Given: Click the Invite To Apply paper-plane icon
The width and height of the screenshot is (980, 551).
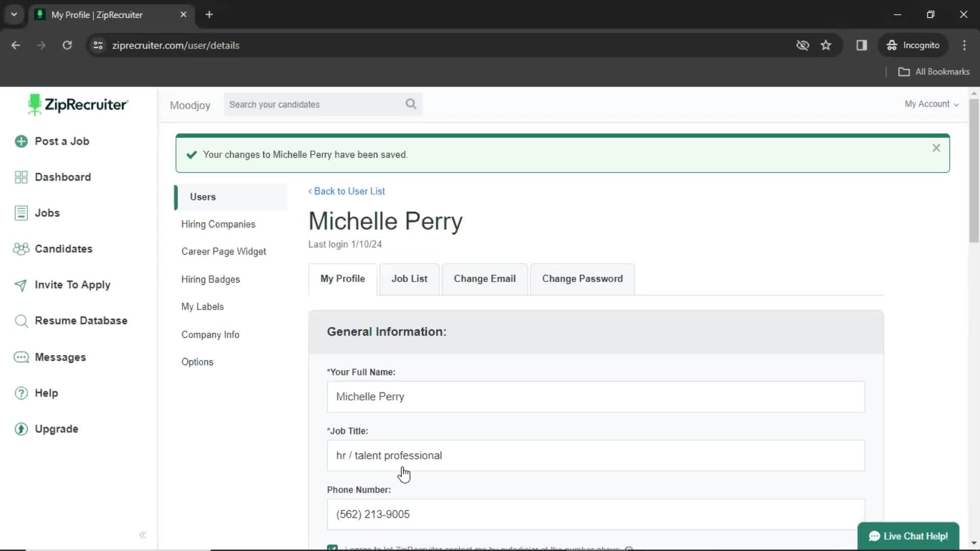Looking at the screenshot, I should (21, 285).
